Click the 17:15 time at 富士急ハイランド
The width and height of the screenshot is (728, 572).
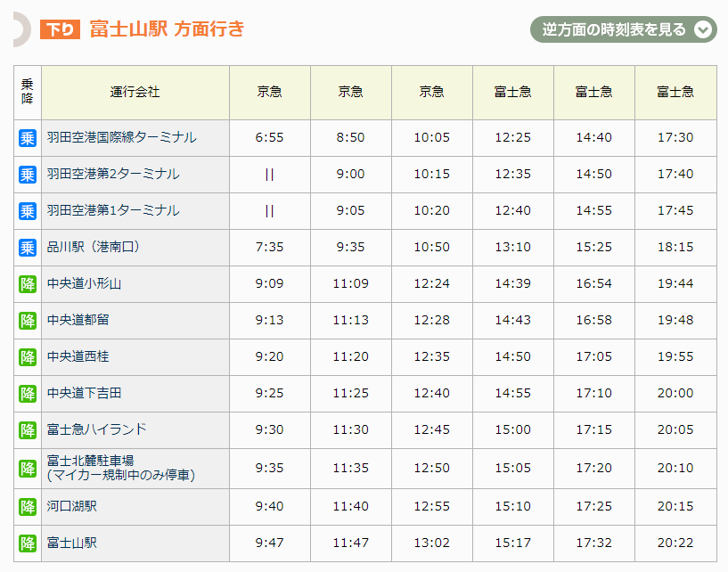(593, 429)
